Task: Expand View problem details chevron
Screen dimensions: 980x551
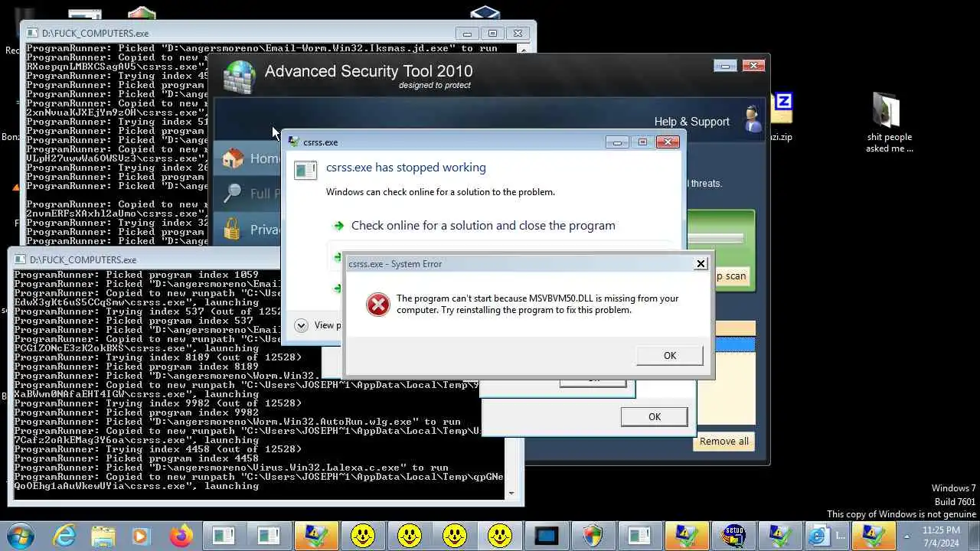Action: point(301,325)
